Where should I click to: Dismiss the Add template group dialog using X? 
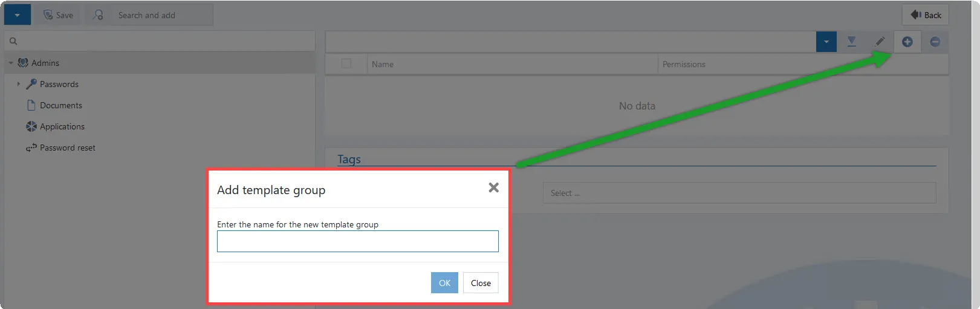[493, 188]
